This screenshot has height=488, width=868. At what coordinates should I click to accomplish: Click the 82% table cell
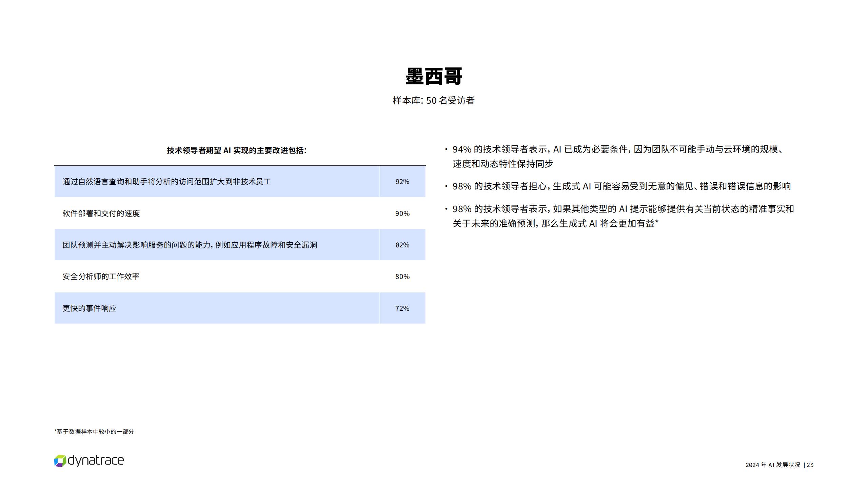pos(402,245)
